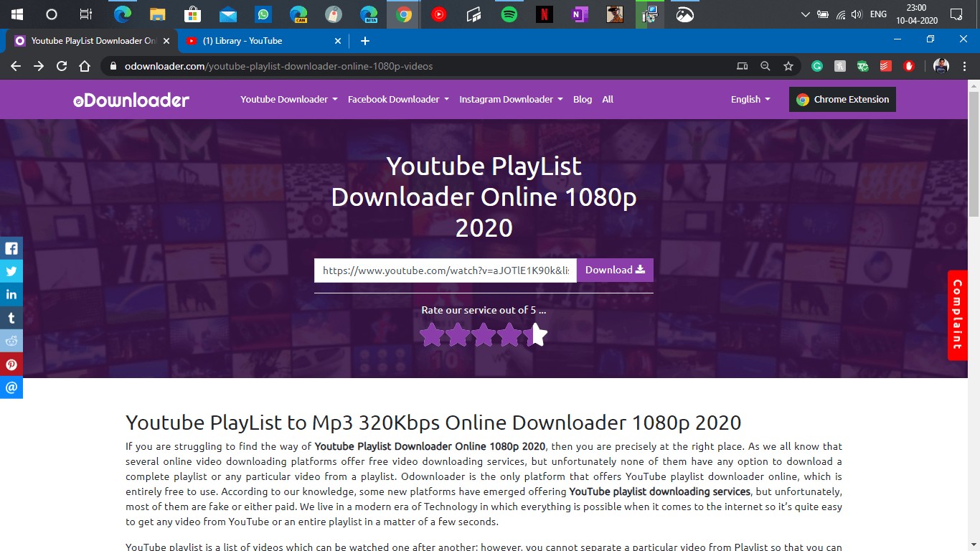Reload the current page
Screen dimensions: 980x551
click(x=62, y=66)
